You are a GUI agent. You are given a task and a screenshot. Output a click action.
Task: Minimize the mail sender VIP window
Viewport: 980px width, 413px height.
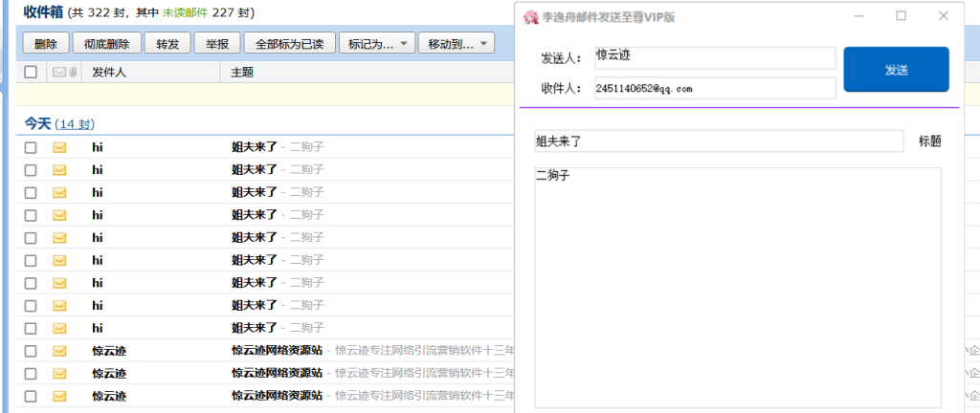tap(857, 16)
